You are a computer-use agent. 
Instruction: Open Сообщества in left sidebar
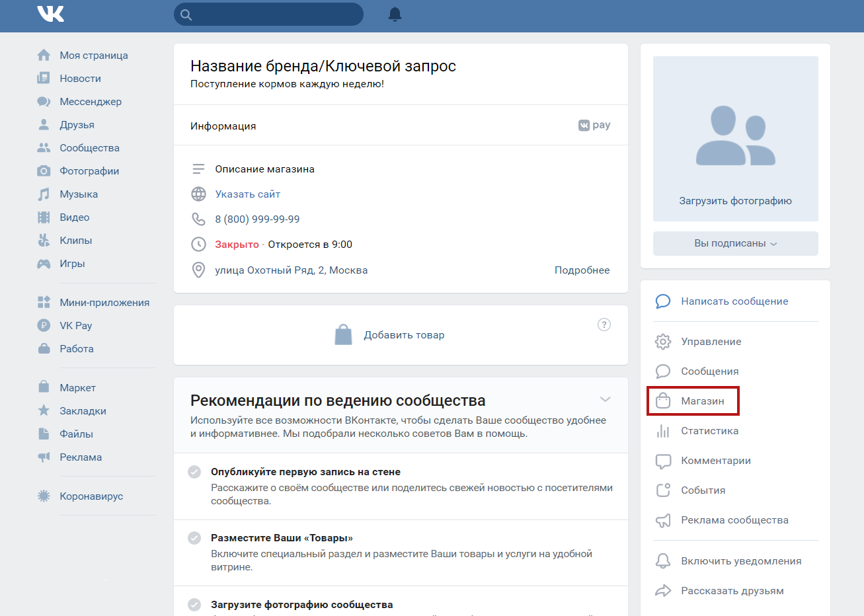(x=89, y=148)
